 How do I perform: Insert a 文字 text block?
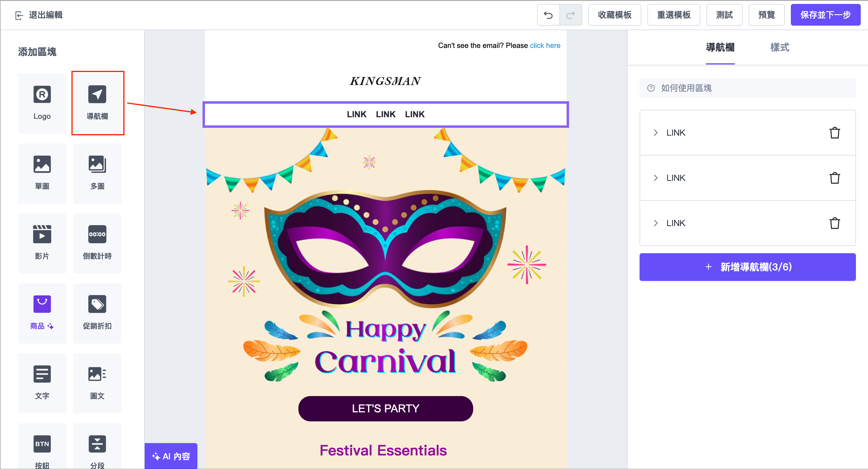coord(42,383)
